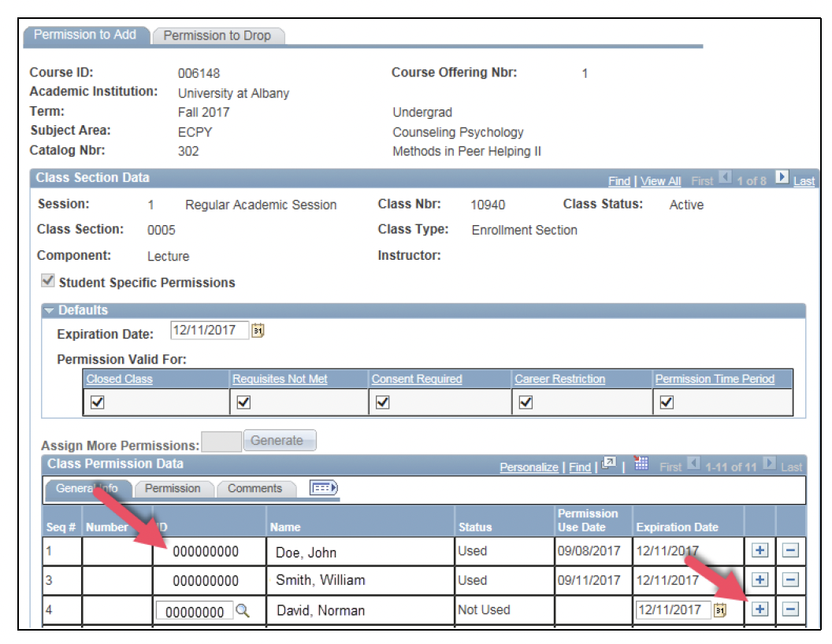Add another permission row for David, Norman
The image size is (832, 644).
760,609
